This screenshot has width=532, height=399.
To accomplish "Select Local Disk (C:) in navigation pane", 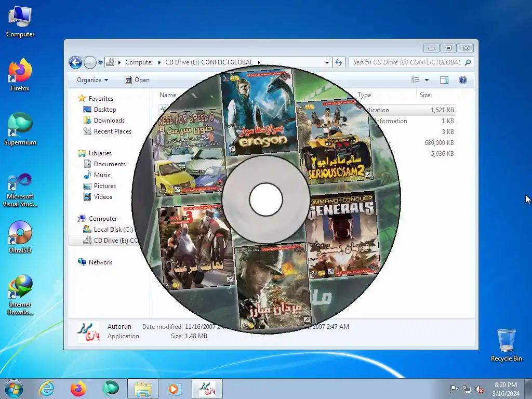I will click(x=108, y=230).
